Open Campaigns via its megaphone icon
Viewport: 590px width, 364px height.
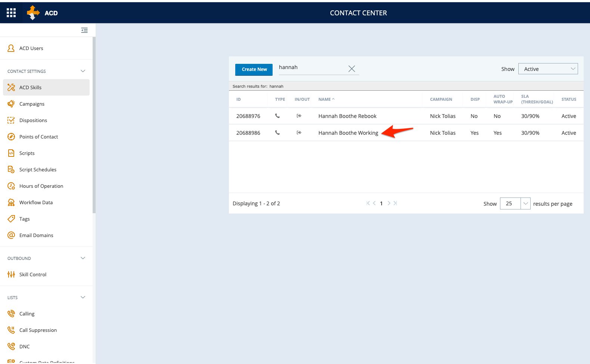[11, 104]
